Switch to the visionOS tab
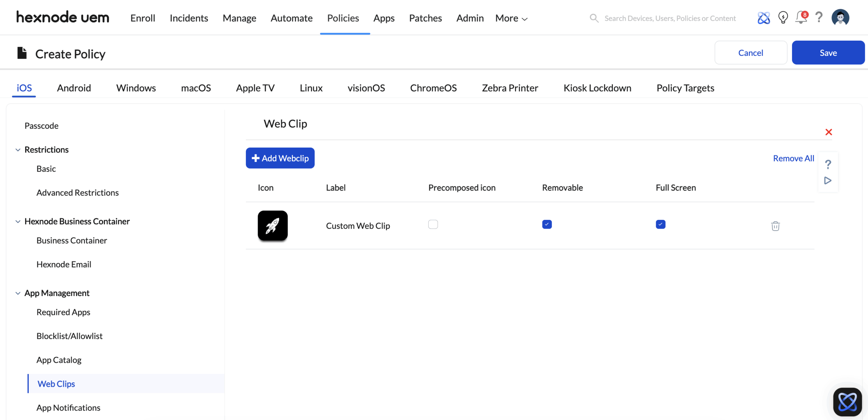The width and height of the screenshot is (868, 420). point(366,88)
